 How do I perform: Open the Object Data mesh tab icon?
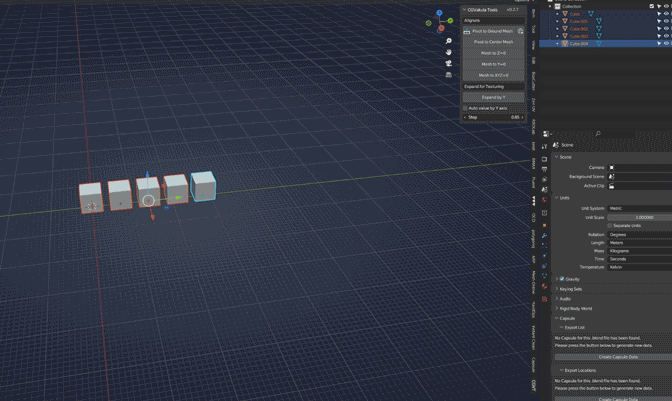point(544,276)
